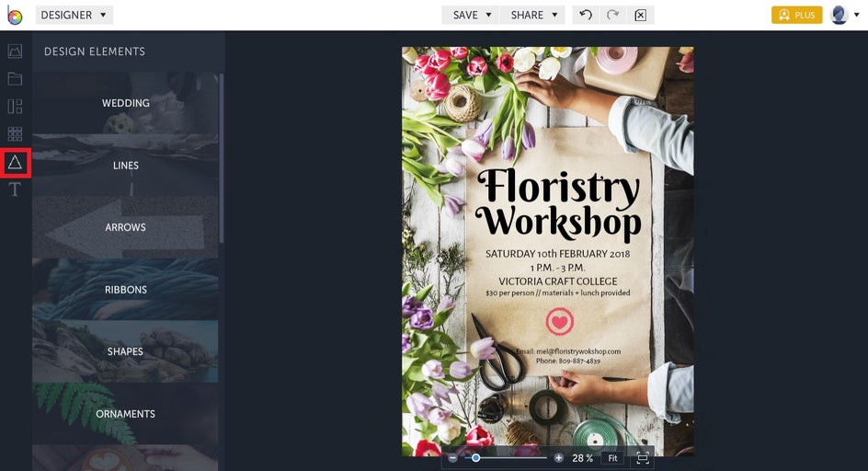Click the 28 % zoom value

tap(582, 458)
